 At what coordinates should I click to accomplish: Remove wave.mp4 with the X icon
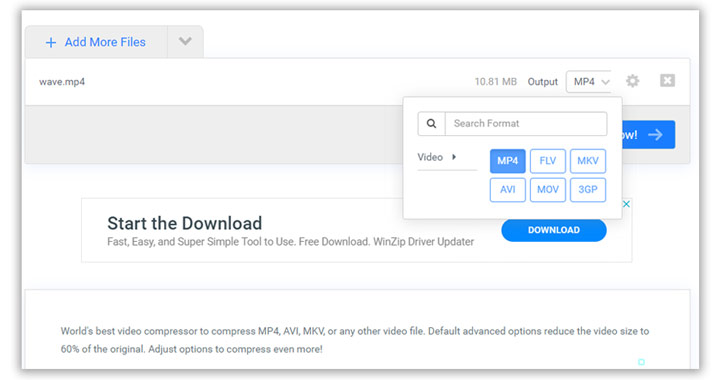[667, 81]
